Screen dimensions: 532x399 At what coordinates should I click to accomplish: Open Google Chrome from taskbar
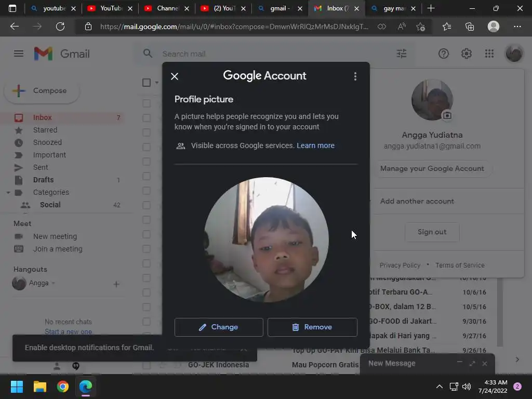(63, 387)
